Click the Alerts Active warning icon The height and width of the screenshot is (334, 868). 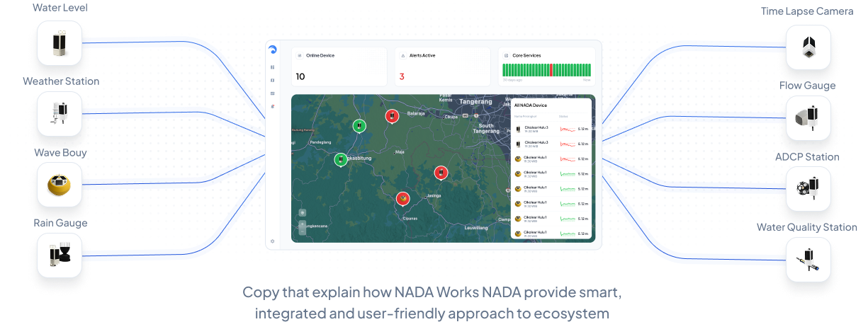[x=403, y=55]
